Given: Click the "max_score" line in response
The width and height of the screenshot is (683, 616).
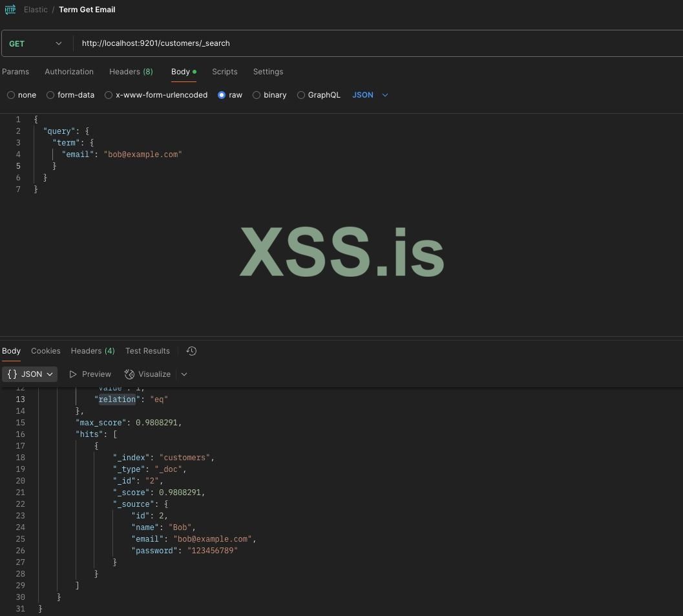Looking at the screenshot, I should (x=129, y=423).
